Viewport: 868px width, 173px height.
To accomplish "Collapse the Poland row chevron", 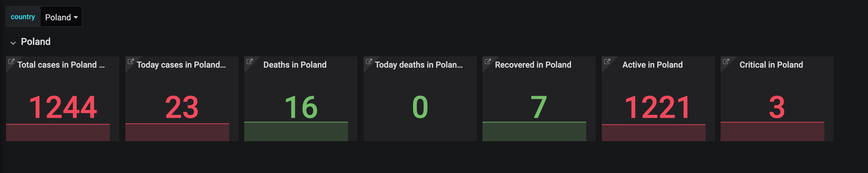I will click(x=13, y=43).
